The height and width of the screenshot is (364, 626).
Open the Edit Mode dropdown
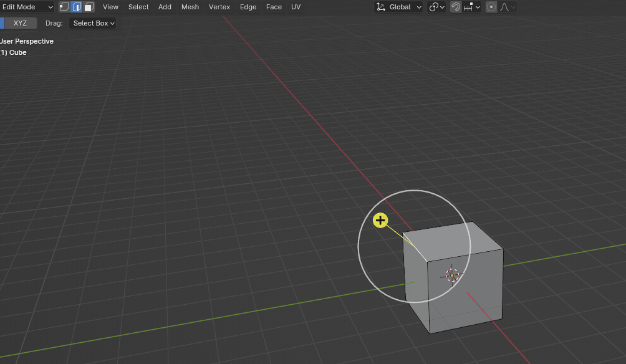[27, 7]
